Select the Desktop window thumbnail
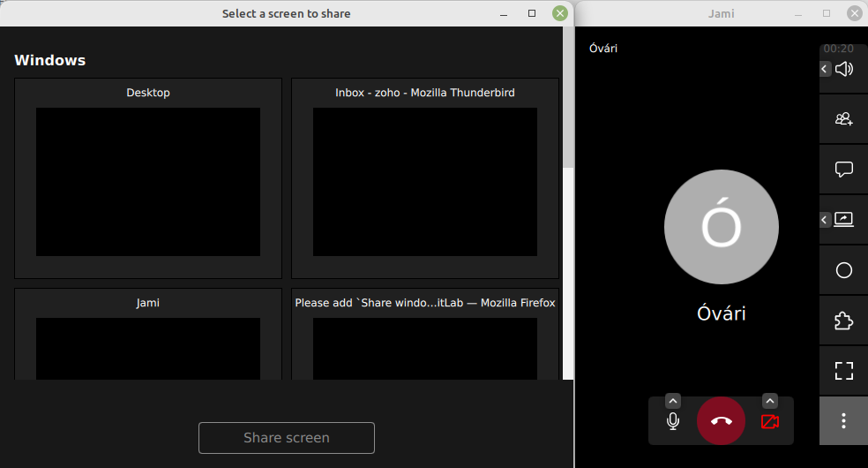The width and height of the screenshot is (868, 468). point(148,178)
